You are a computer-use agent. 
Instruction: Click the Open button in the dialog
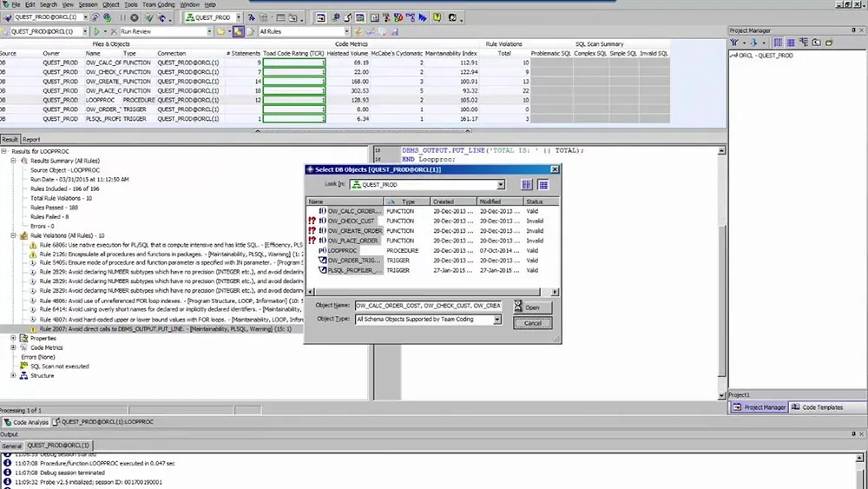click(x=533, y=307)
